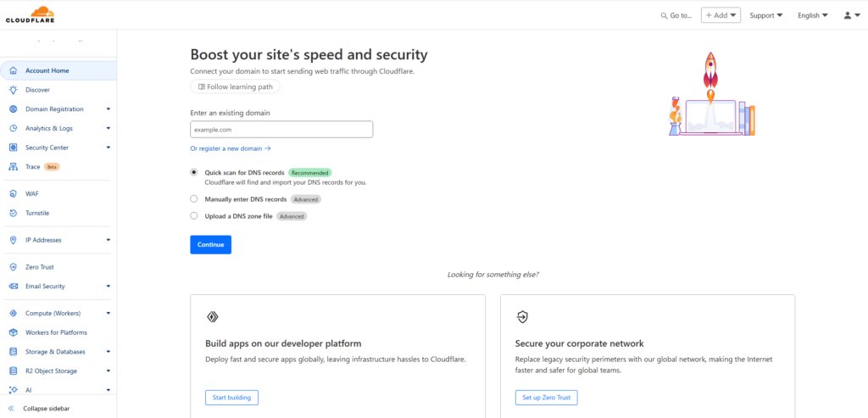
Task: Open the Turnstile icon in sidebar
Action: tap(13, 213)
